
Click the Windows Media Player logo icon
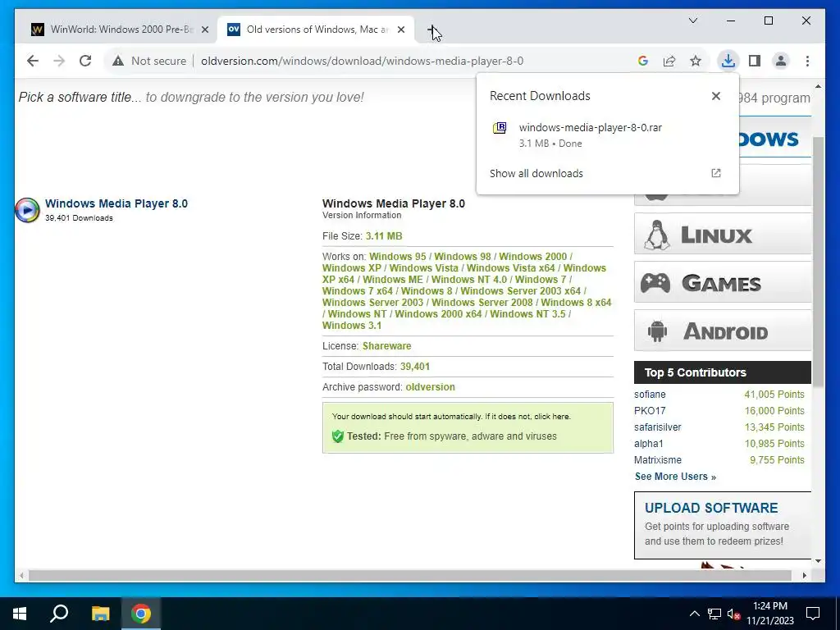click(27, 210)
